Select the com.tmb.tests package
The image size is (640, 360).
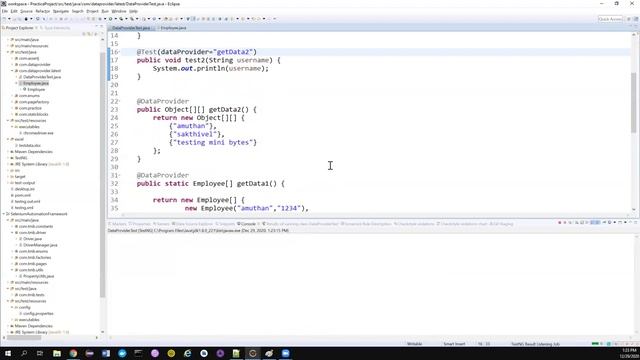[31, 295]
